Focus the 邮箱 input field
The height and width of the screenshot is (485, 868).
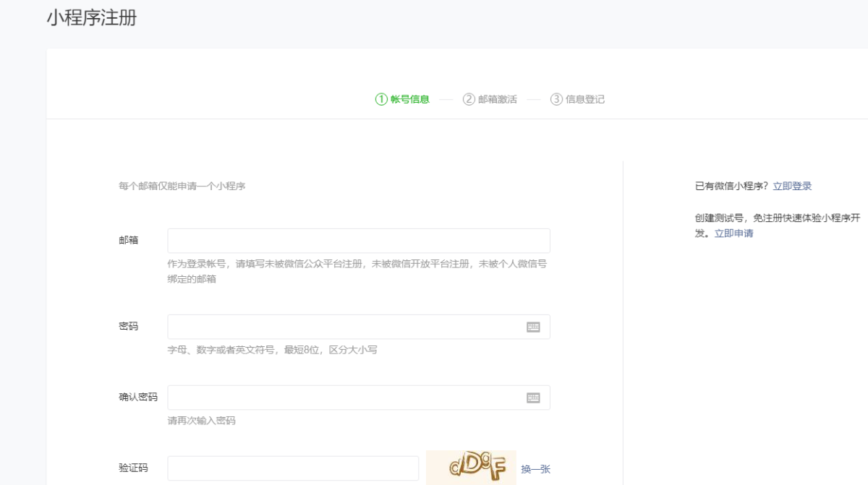[x=358, y=241]
